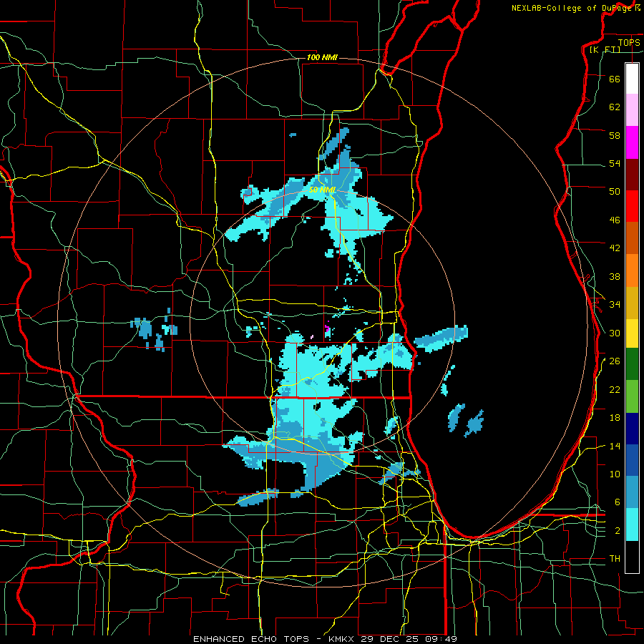The height and width of the screenshot is (644, 644).
Task: Click the gold legend swatch
Action: pos(632,303)
